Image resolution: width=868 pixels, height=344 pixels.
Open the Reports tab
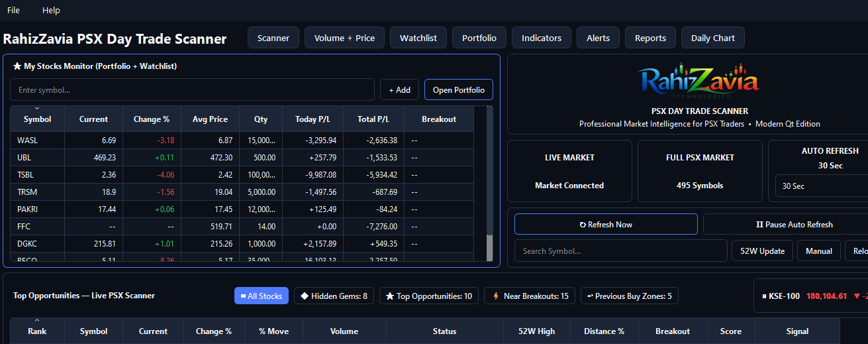click(x=650, y=38)
